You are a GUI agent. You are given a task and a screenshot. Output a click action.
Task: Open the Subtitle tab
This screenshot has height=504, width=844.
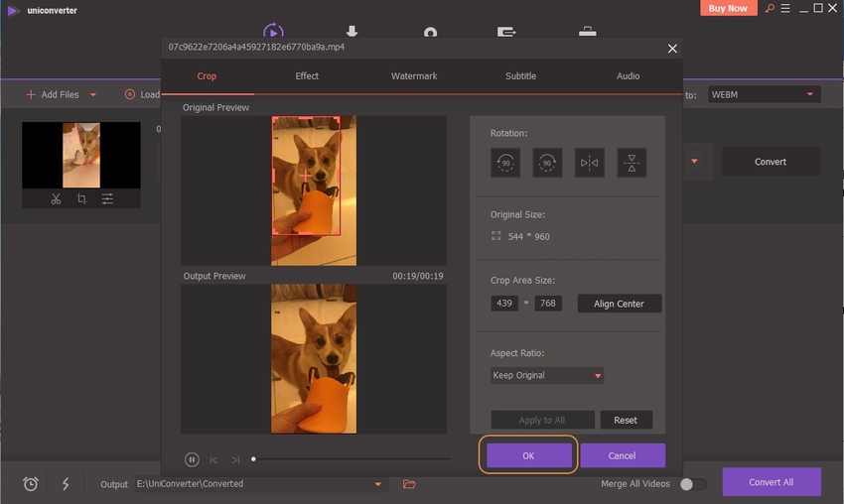coord(520,76)
